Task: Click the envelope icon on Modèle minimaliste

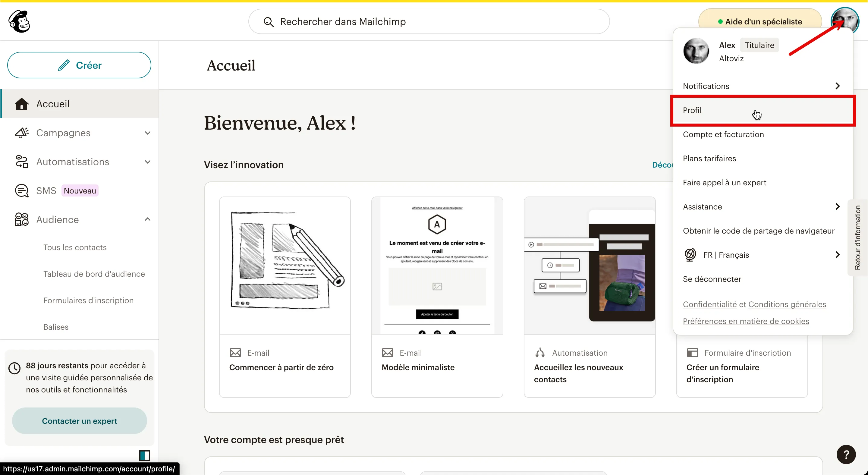Action: coord(388,353)
